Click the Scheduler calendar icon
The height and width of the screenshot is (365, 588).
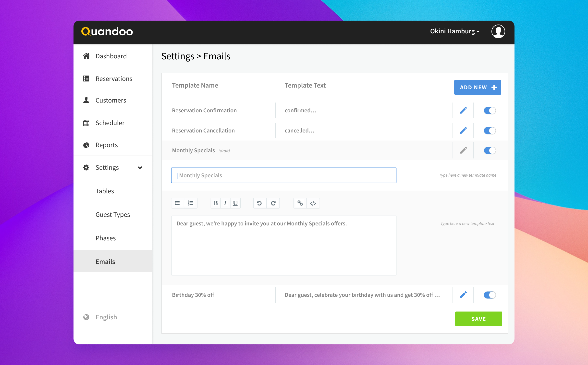pos(86,123)
